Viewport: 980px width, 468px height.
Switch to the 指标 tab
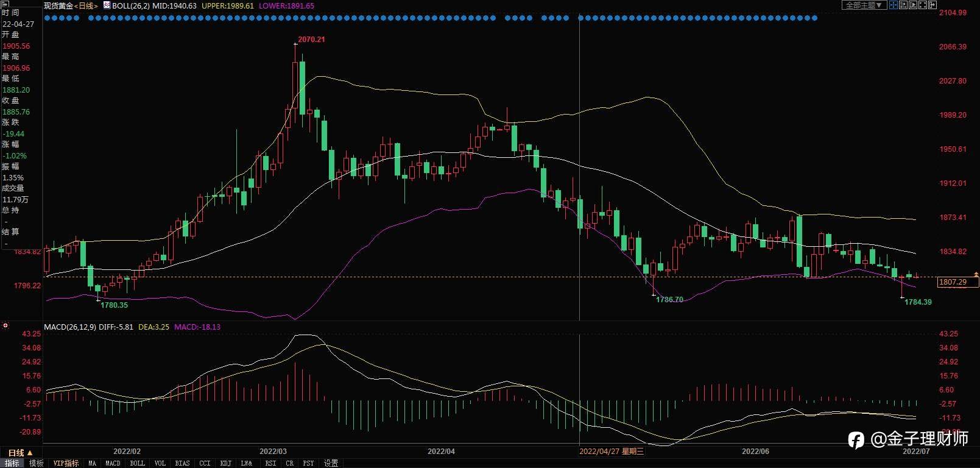click(12, 463)
